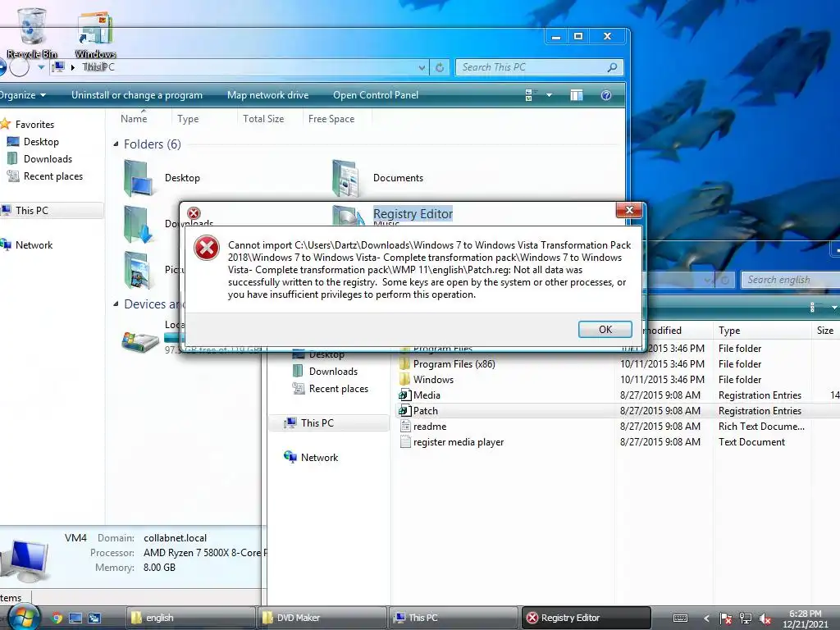The height and width of the screenshot is (630, 840).
Task: Click the Action Center flag icon
Action: 725,619
